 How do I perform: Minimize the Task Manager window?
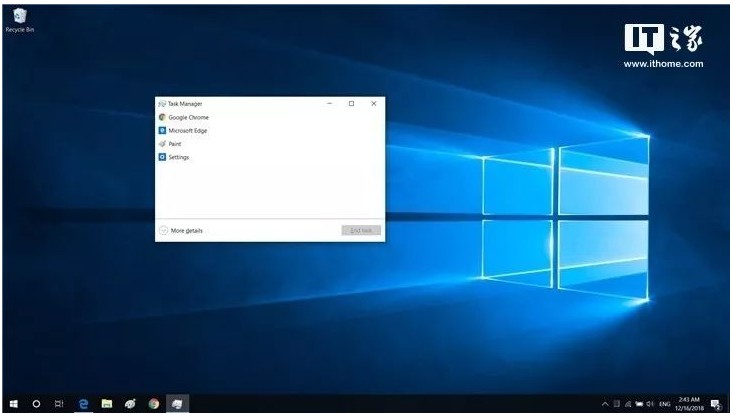point(330,103)
